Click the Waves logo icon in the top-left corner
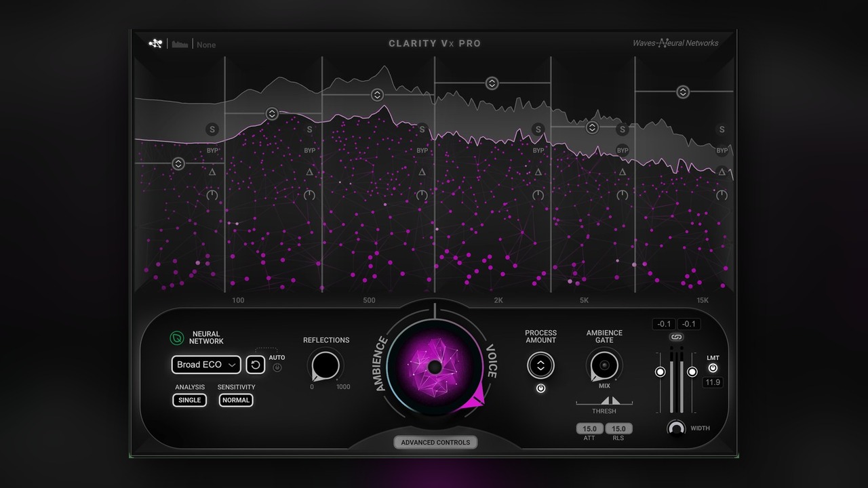 (x=155, y=43)
